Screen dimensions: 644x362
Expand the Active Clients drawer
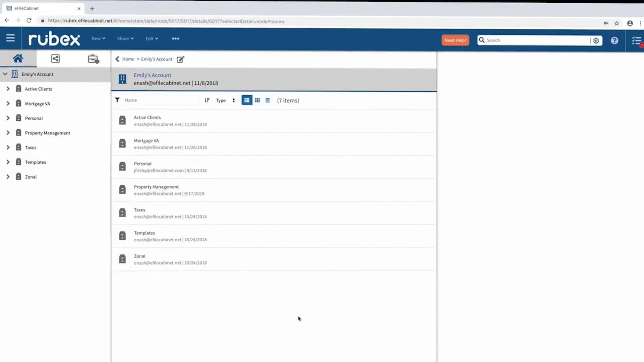8,88
